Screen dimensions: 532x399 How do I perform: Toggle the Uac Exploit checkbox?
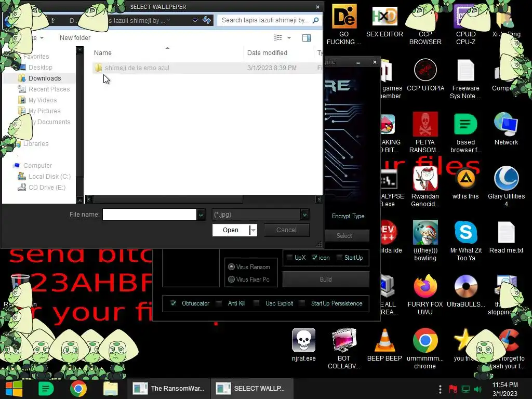coord(256,303)
